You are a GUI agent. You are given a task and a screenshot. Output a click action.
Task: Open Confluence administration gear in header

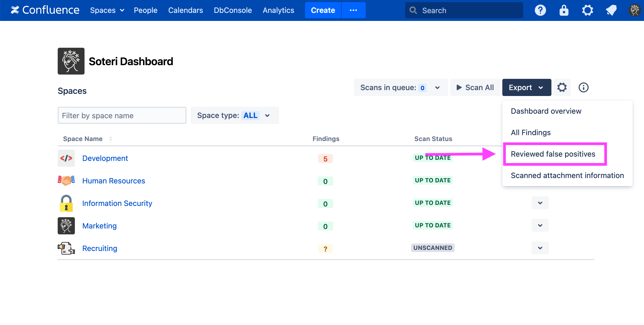(x=587, y=10)
